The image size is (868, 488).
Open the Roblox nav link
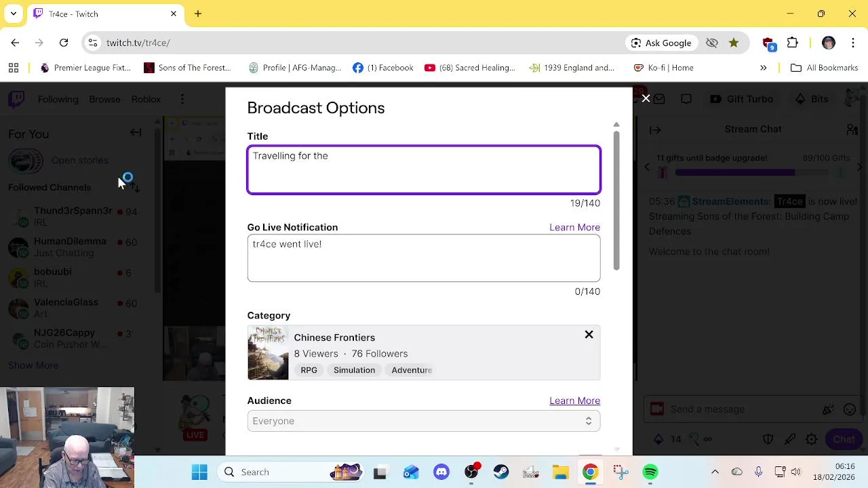tap(146, 99)
